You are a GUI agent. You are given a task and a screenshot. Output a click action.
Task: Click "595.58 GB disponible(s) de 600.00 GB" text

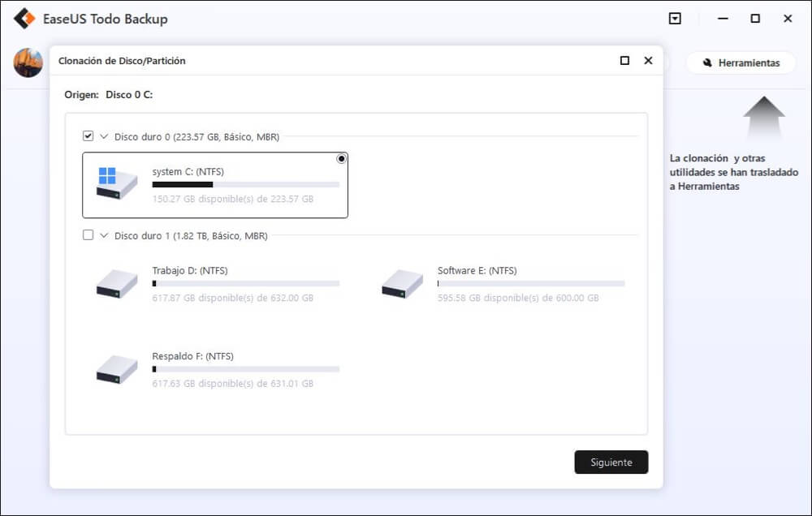pos(518,298)
